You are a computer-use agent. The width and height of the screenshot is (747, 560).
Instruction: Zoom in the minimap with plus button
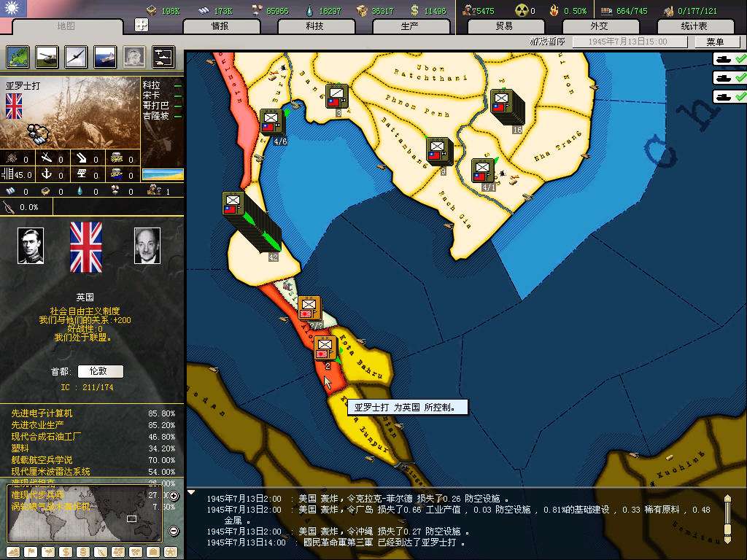click(x=174, y=497)
